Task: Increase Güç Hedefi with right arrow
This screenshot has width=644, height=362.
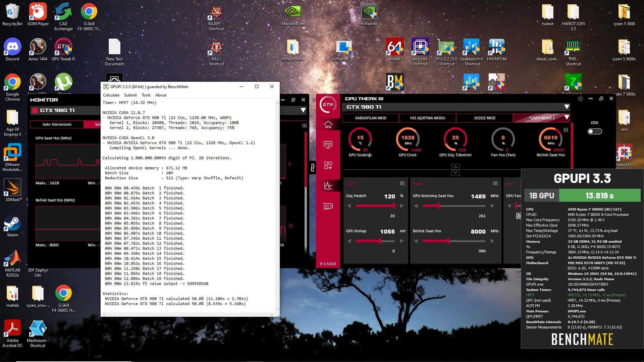Action: click(x=402, y=206)
